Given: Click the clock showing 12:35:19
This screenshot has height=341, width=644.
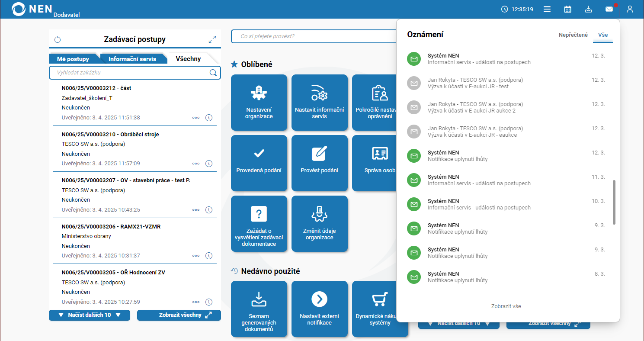Looking at the screenshot, I should tap(517, 9).
